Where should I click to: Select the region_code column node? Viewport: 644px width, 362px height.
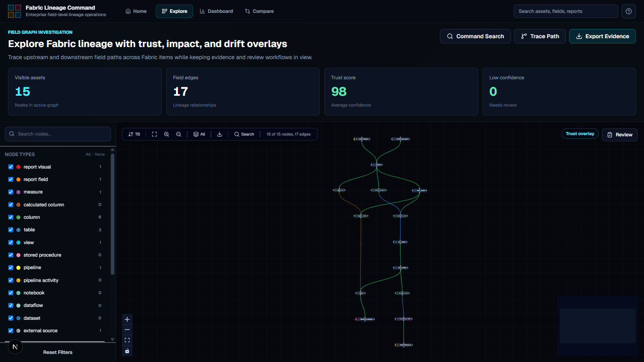361,216
